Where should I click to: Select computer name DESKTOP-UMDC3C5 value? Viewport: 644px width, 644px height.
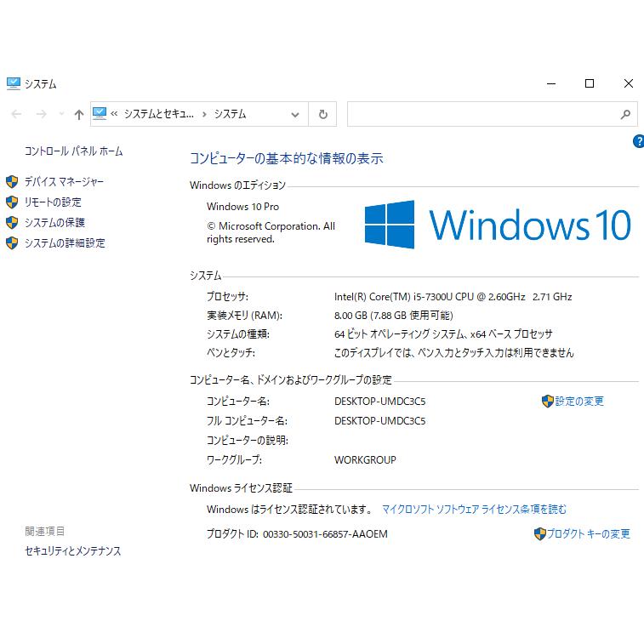[380, 402]
